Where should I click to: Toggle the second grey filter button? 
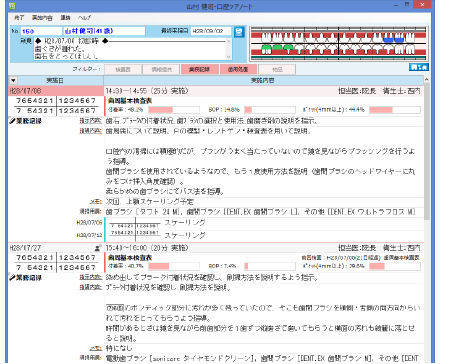162,70
